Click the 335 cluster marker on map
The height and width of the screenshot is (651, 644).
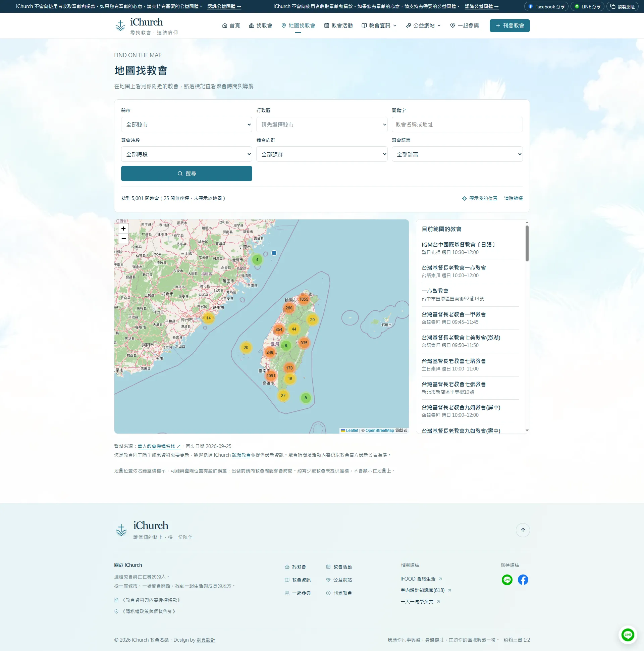coord(304,343)
